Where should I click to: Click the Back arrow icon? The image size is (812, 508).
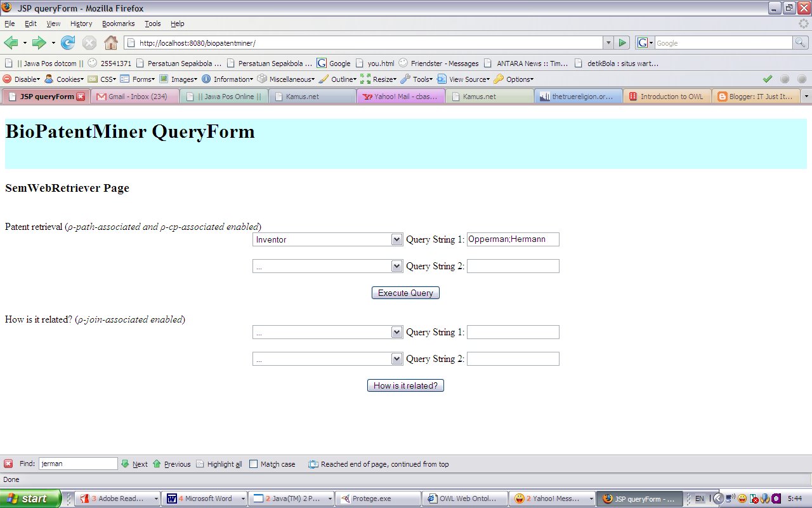click(11, 43)
